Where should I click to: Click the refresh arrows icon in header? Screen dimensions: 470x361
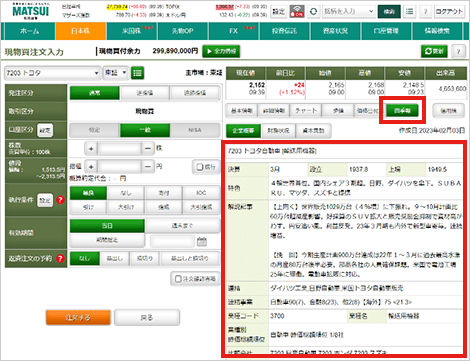pos(313,12)
